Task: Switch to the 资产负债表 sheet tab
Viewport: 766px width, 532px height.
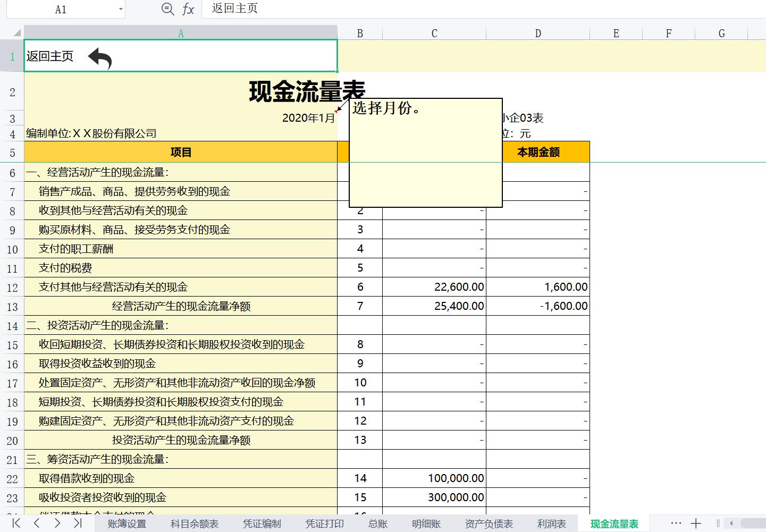Action: click(x=489, y=523)
